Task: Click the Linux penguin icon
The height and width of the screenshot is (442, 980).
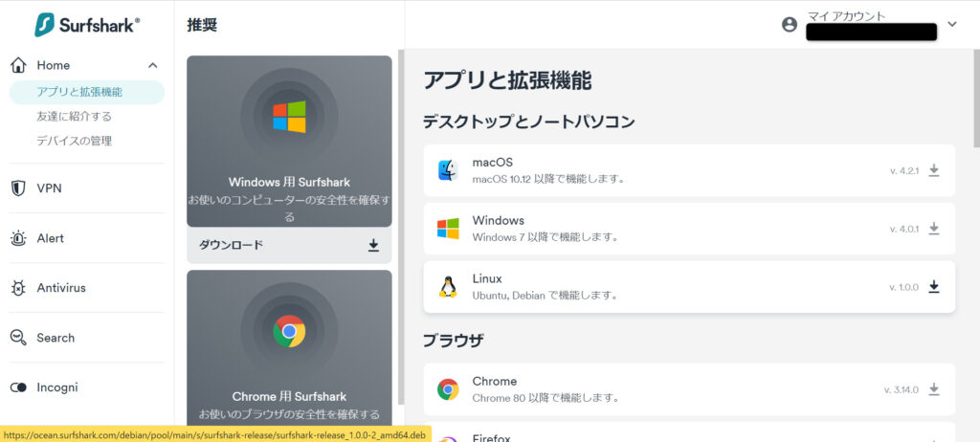Action: [x=448, y=286]
